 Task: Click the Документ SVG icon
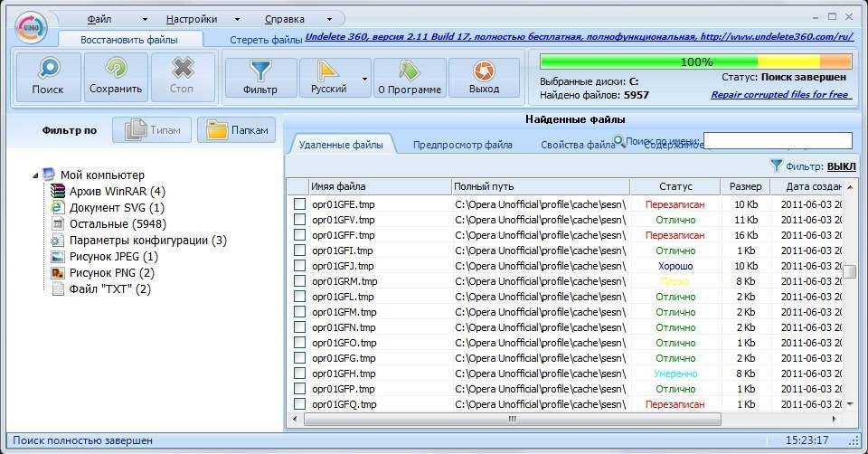click(58, 207)
